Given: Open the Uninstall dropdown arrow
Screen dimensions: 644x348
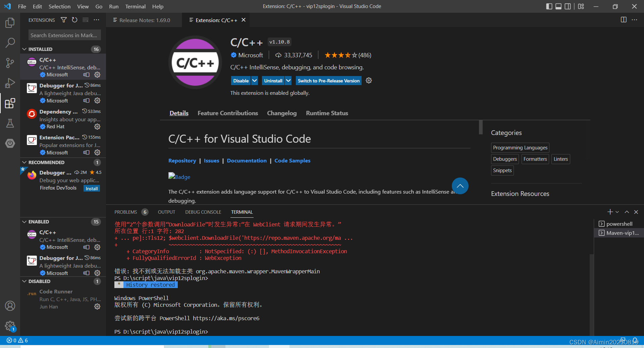Looking at the screenshot, I should tap(288, 80).
